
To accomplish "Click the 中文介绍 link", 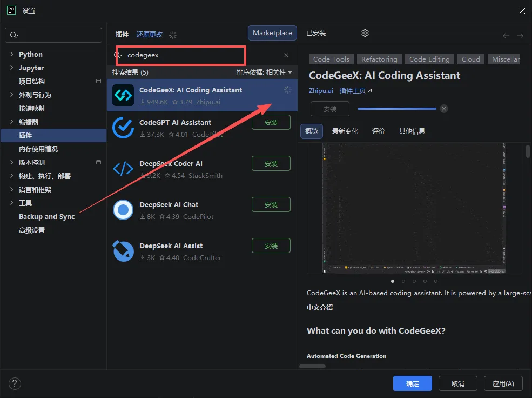I will [320, 307].
